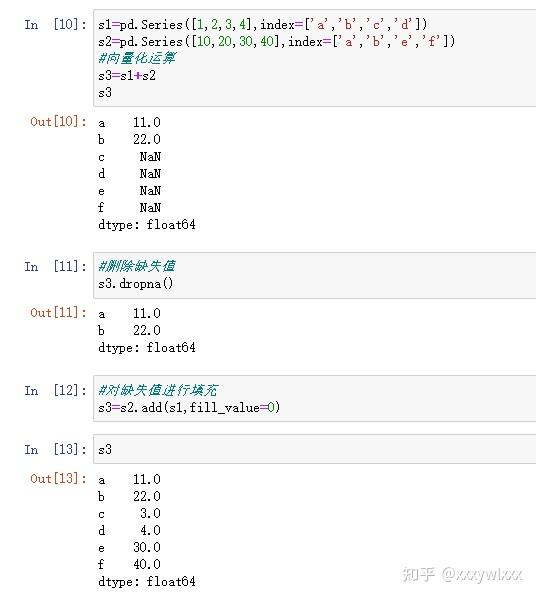Click the Out[13] output prompt
The height and width of the screenshot is (599, 536).
click(58, 479)
